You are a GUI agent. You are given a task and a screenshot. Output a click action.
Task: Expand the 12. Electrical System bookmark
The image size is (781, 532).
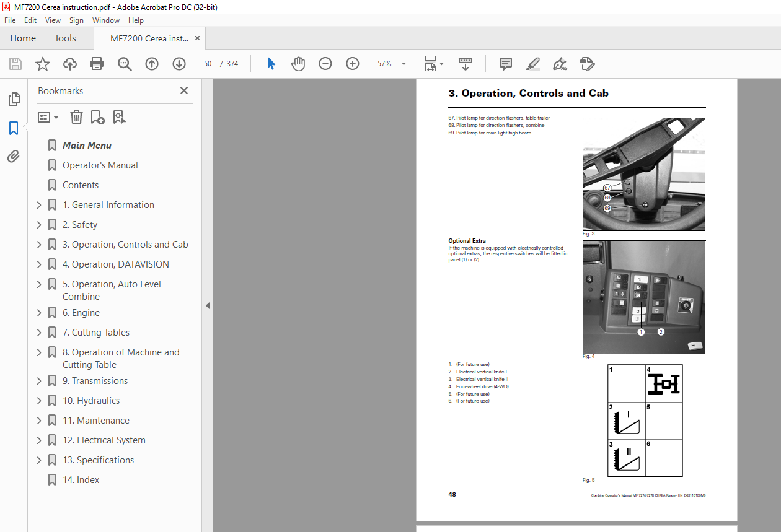39,440
